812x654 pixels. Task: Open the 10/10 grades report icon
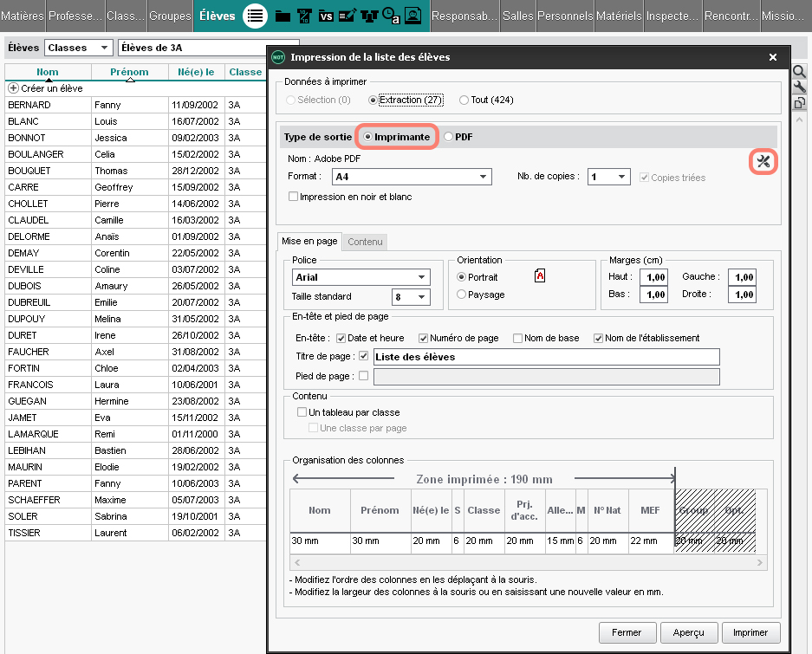click(x=304, y=16)
